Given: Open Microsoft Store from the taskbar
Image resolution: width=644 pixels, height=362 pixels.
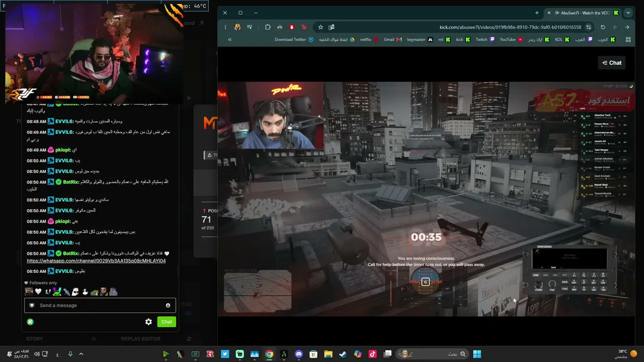Looking at the screenshot, I should pos(313,354).
